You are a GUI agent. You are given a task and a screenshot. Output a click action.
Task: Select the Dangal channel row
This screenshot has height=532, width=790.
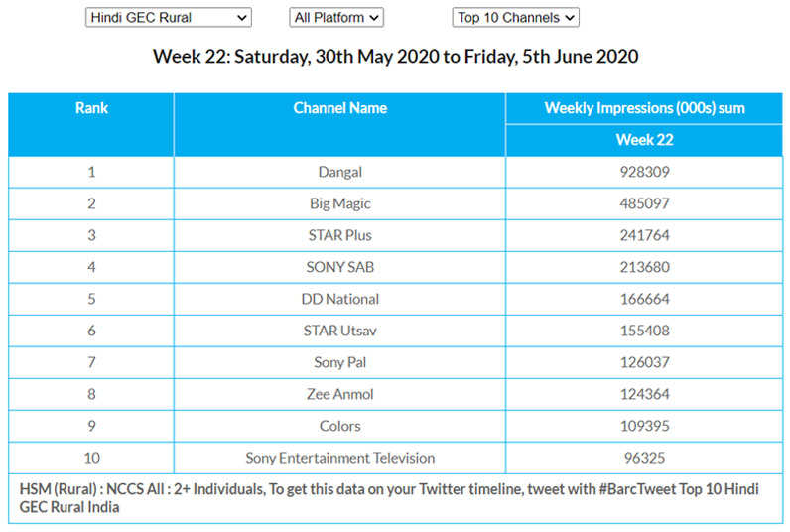(x=339, y=172)
